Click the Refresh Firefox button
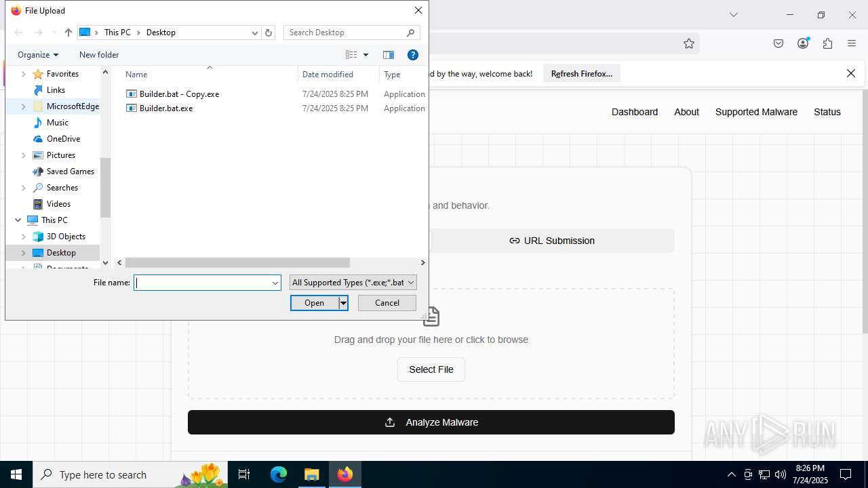Image resolution: width=868 pixels, height=488 pixels. pos(582,73)
